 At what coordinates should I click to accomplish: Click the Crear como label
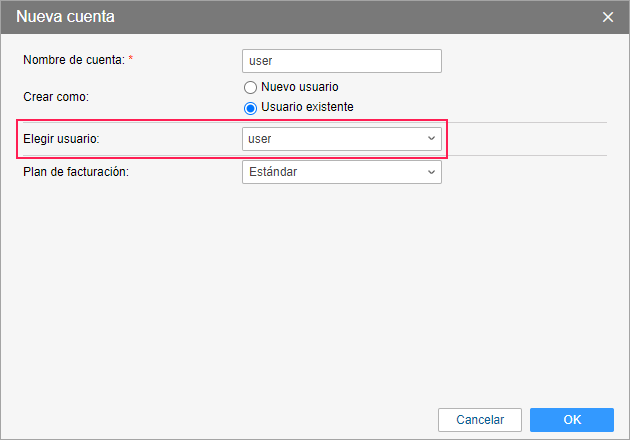(57, 97)
